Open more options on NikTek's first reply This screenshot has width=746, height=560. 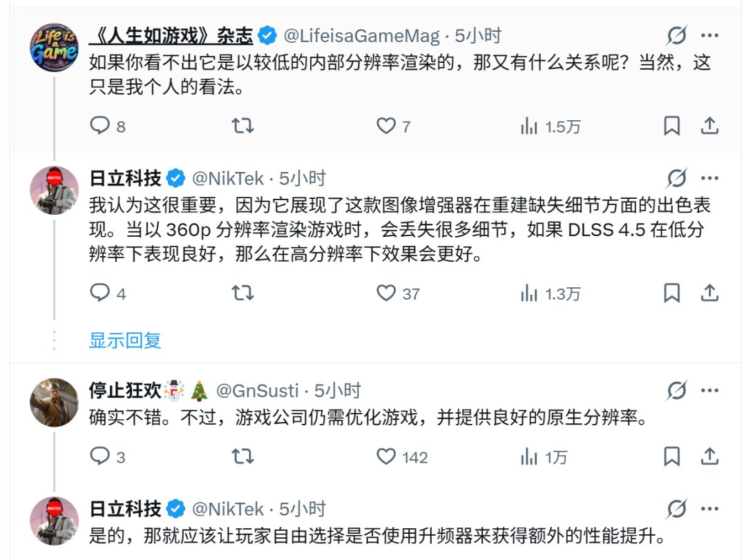tap(711, 177)
